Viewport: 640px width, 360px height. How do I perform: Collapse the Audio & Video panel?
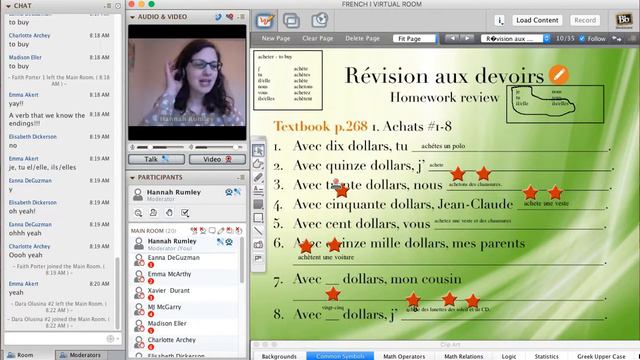pos(132,17)
